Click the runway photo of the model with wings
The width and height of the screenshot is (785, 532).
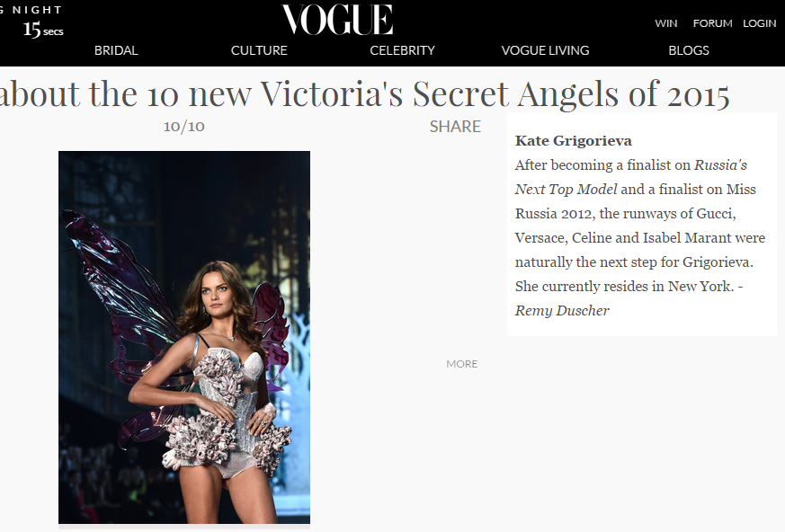(184, 337)
